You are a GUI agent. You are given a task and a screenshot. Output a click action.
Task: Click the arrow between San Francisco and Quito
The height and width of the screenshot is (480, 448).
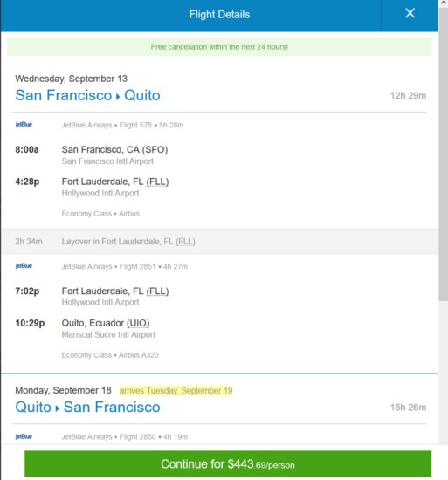118,96
